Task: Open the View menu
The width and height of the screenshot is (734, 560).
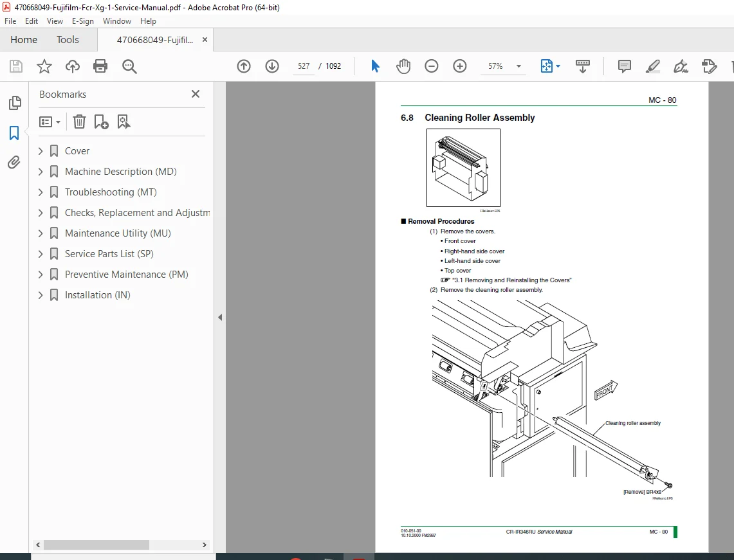Action: [x=55, y=21]
